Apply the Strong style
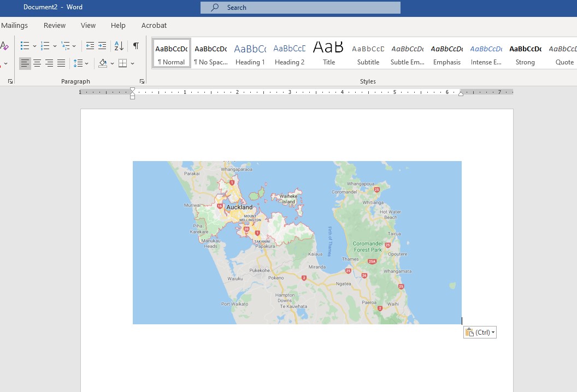Viewport: 577px width, 392px height. pyautogui.click(x=525, y=53)
